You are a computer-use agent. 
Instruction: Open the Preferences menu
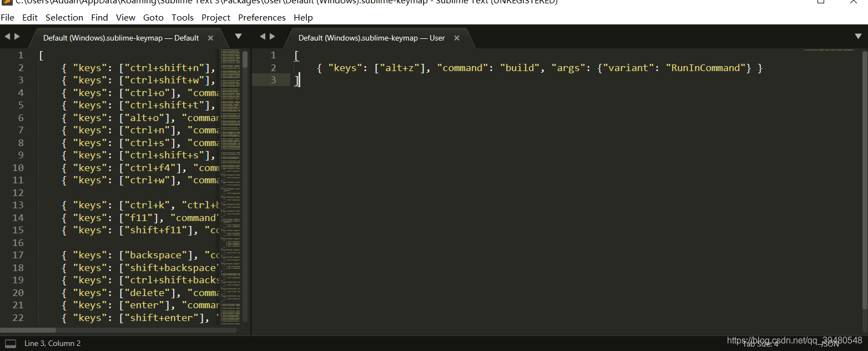[x=262, y=17]
